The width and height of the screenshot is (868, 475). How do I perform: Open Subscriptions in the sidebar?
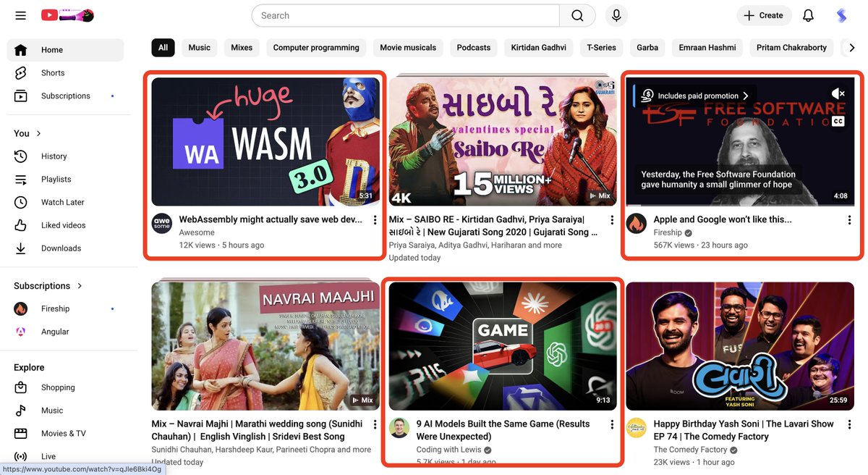(66, 96)
